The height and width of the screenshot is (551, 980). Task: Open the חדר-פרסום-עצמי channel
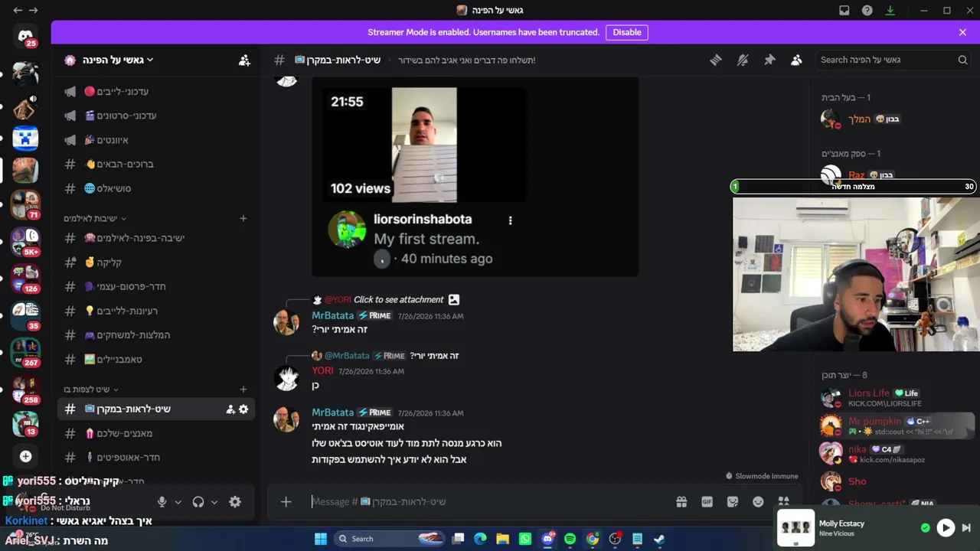tap(156, 287)
